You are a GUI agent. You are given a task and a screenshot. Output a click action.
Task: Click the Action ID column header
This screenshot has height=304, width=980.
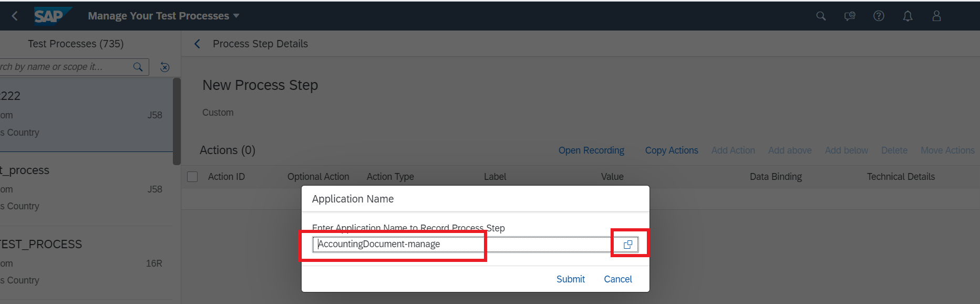226,177
